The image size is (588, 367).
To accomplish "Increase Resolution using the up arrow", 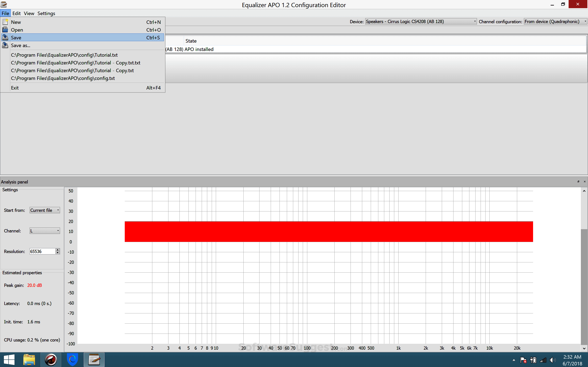I will 57,250.
